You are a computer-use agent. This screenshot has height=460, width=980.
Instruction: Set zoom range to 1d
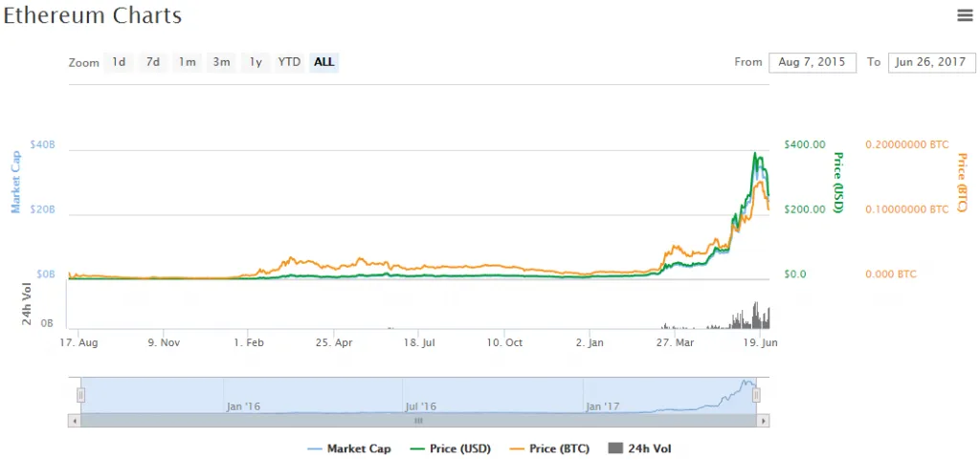click(x=119, y=62)
